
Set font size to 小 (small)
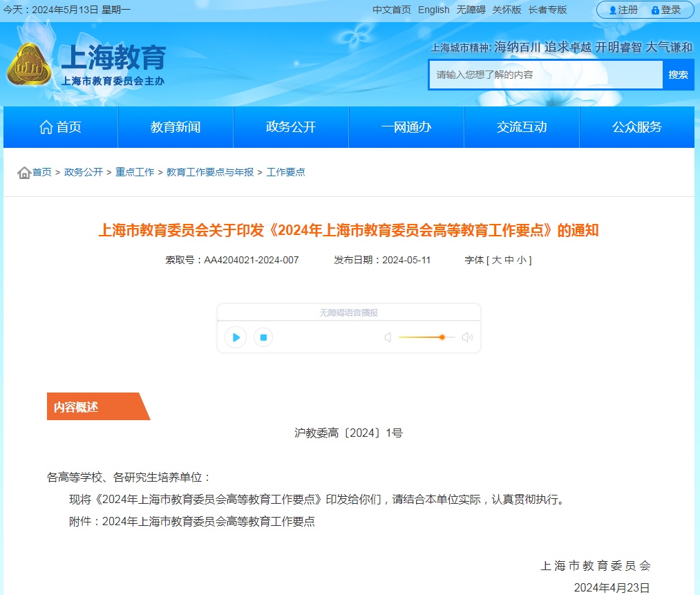(521, 261)
